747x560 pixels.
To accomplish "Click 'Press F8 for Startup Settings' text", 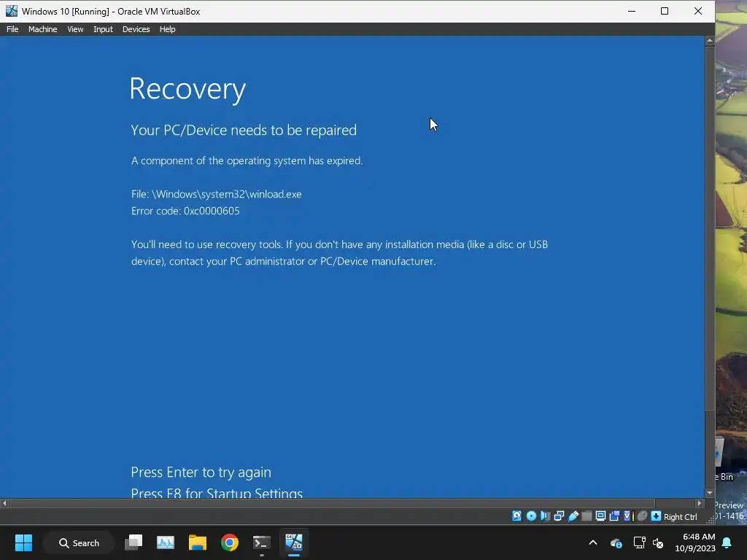I will (217, 492).
